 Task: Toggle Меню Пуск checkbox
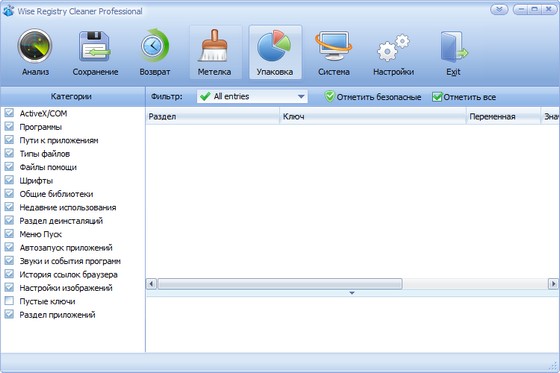(x=9, y=234)
